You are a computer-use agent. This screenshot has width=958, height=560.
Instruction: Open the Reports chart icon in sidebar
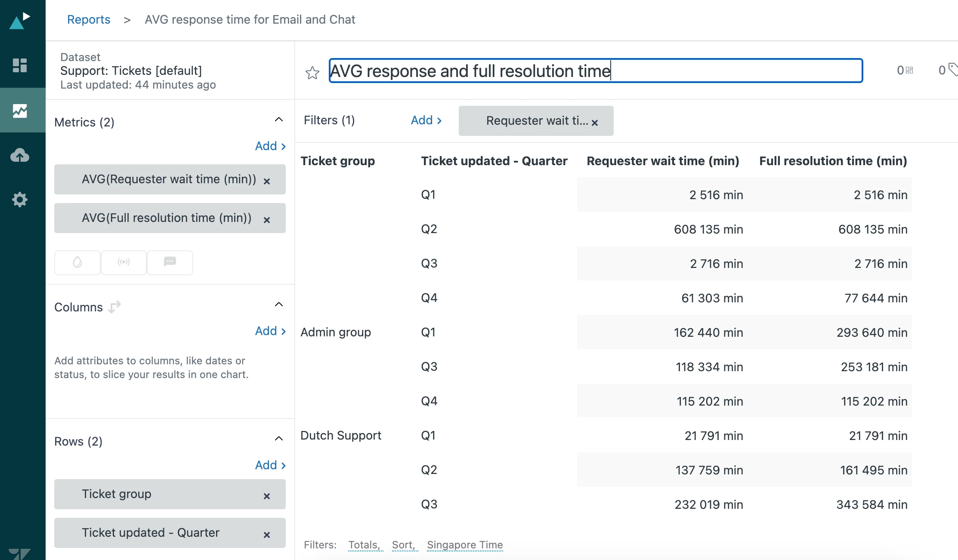[x=20, y=111]
